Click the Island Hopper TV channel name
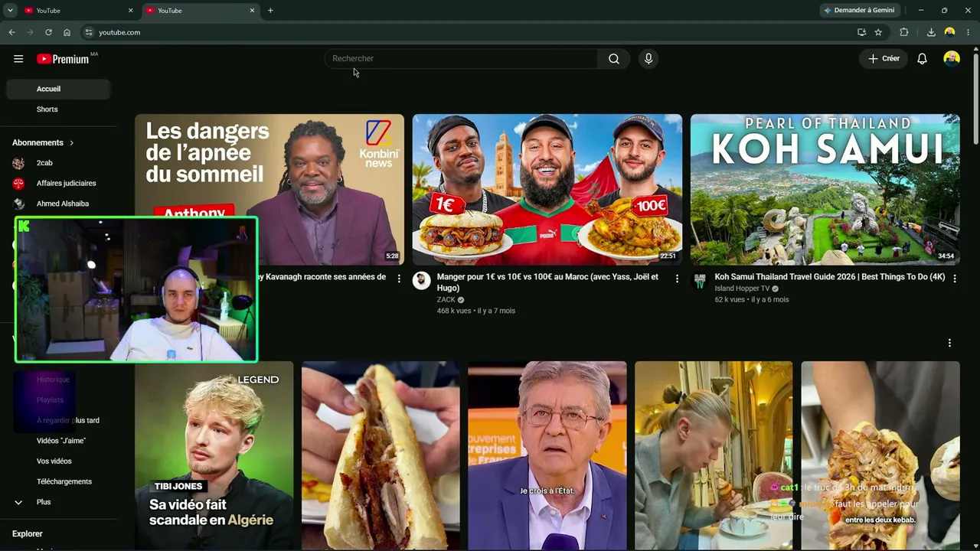This screenshot has width=980, height=551. (x=742, y=289)
